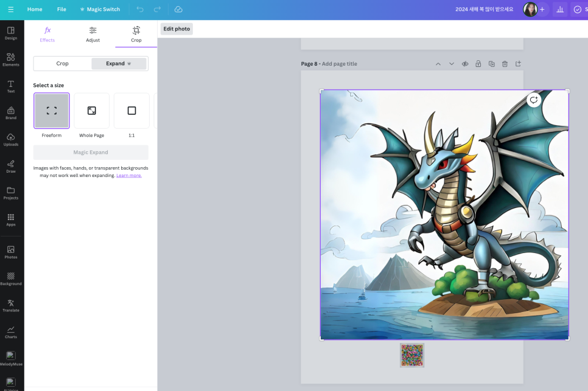Open the Charts sidebar panel

[11, 332]
